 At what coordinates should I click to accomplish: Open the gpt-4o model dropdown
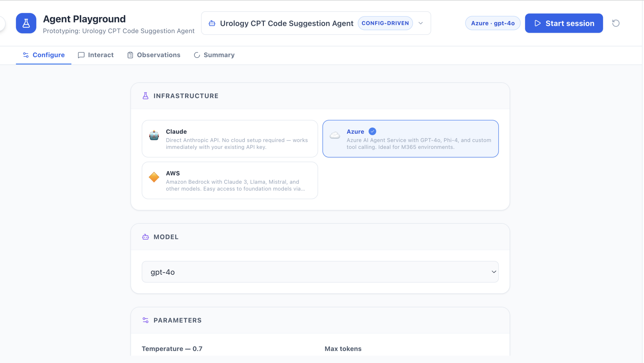coord(320,272)
